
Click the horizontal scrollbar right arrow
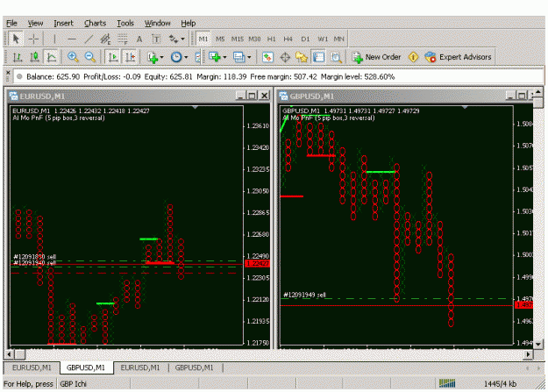pos(528,354)
